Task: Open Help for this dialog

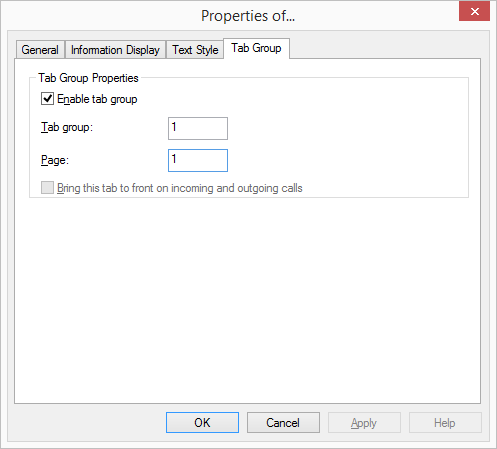Action: (x=445, y=423)
